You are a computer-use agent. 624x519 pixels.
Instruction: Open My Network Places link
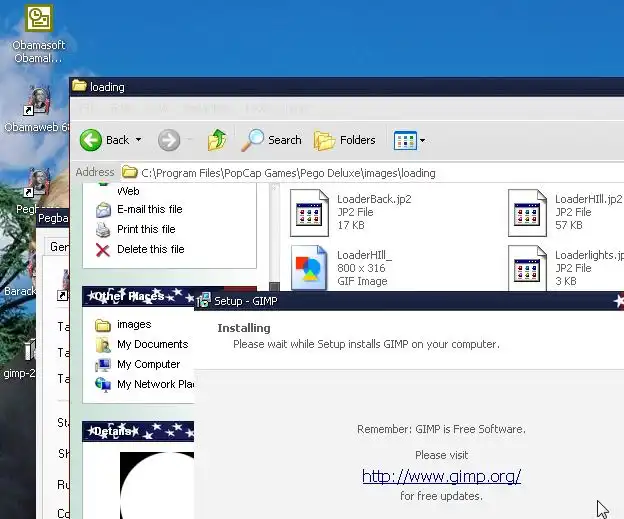[x=155, y=384]
